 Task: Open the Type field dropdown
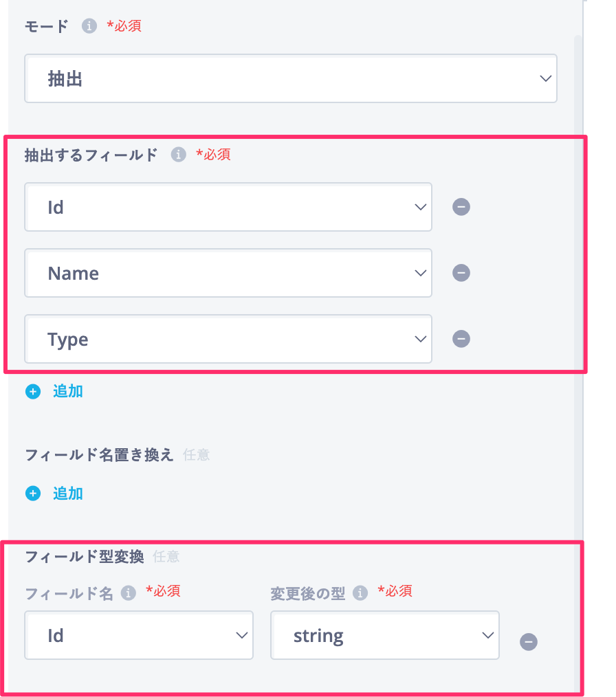click(228, 339)
